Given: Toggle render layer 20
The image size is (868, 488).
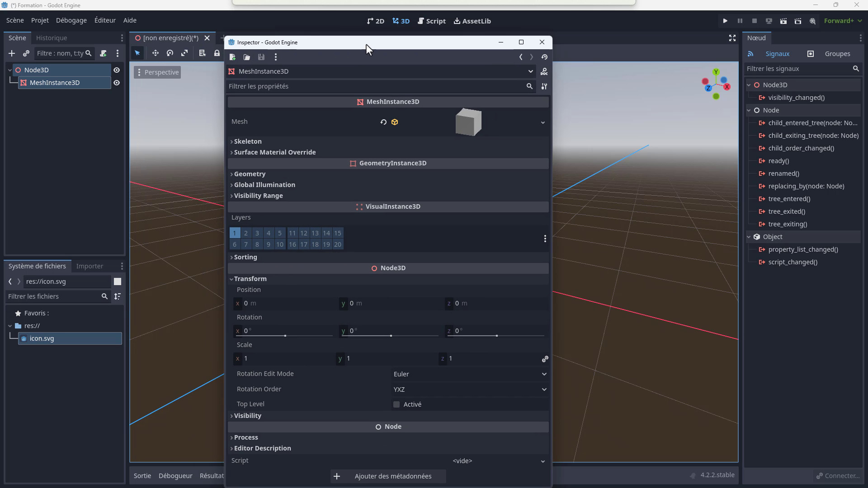Looking at the screenshot, I should click(x=338, y=244).
